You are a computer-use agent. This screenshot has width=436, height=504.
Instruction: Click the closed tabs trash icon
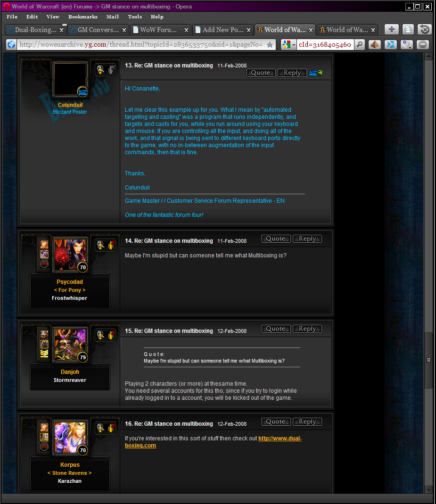tap(424, 30)
